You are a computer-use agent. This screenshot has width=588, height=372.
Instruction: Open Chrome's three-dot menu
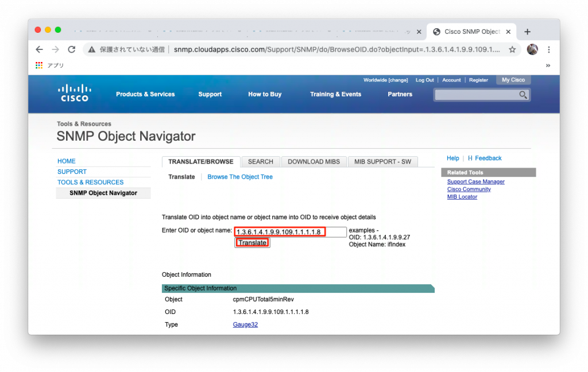pyautogui.click(x=549, y=49)
